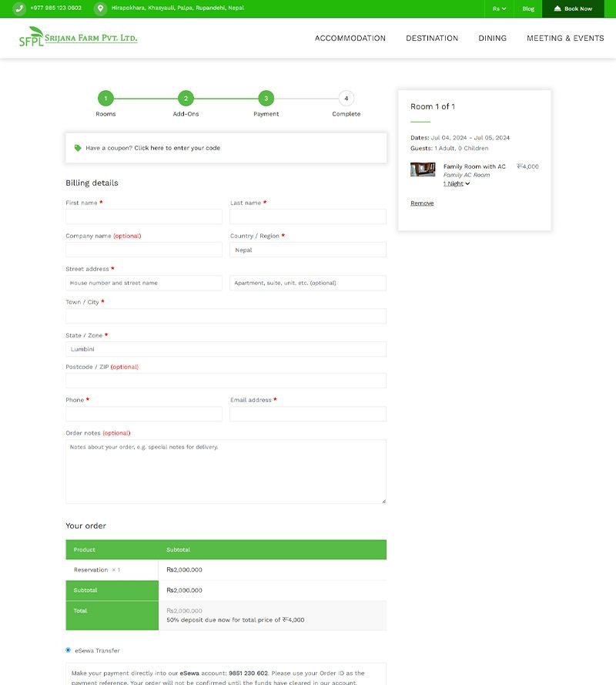616x685 pixels.
Task: Click the Order notes text area
Action: click(x=226, y=472)
